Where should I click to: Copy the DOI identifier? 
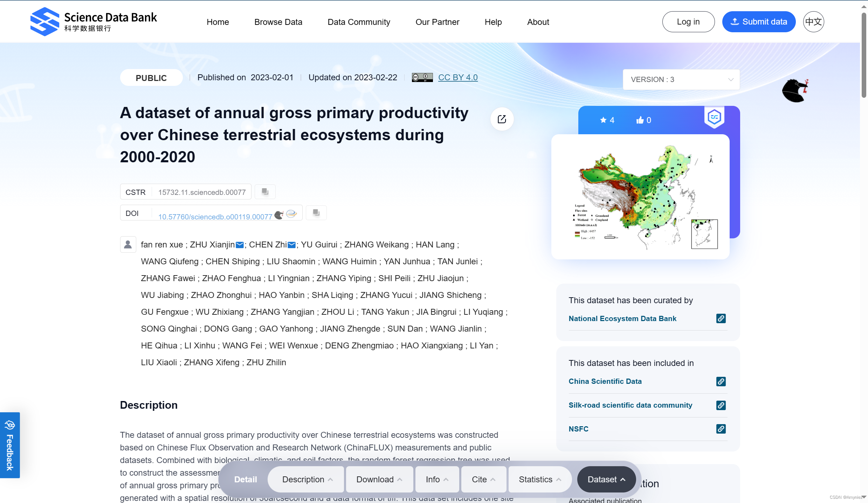[316, 213]
